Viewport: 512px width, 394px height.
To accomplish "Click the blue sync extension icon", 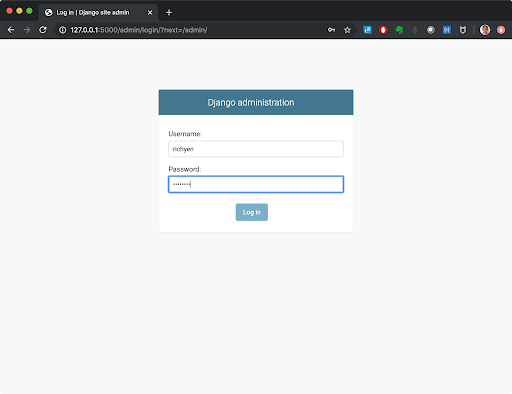I will (x=367, y=30).
